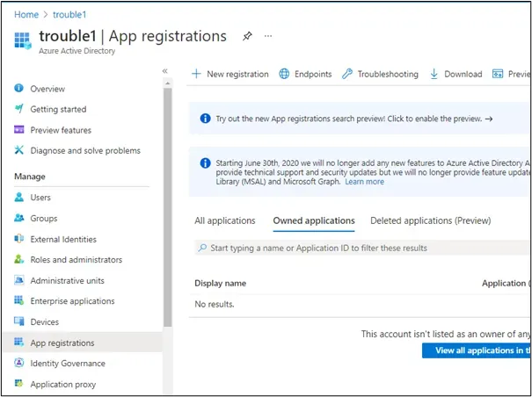Open Roles and administrators
Image resolution: width=532 pixels, height=397 pixels.
pyautogui.click(x=77, y=260)
